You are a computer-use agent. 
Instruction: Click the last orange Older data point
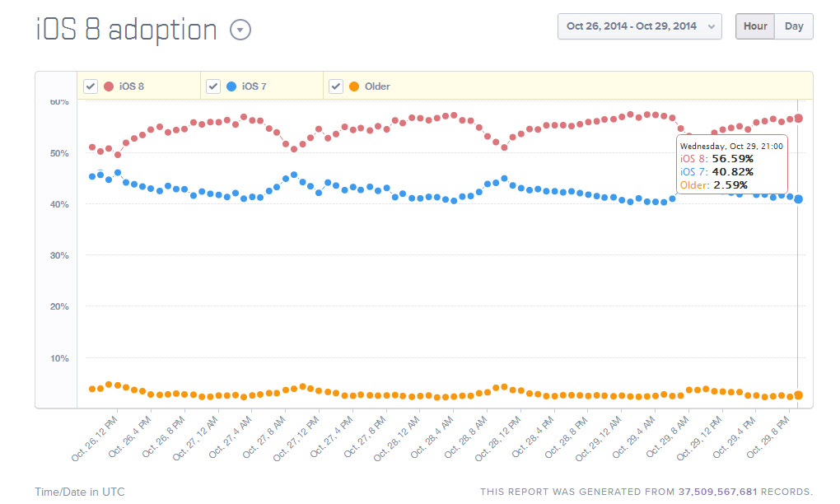point(798,395)
